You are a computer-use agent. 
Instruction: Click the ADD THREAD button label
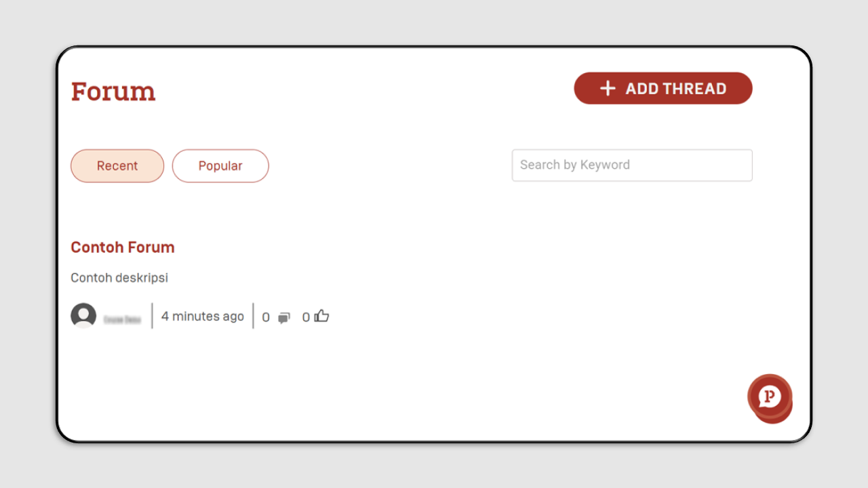click(x=676, y=89)
